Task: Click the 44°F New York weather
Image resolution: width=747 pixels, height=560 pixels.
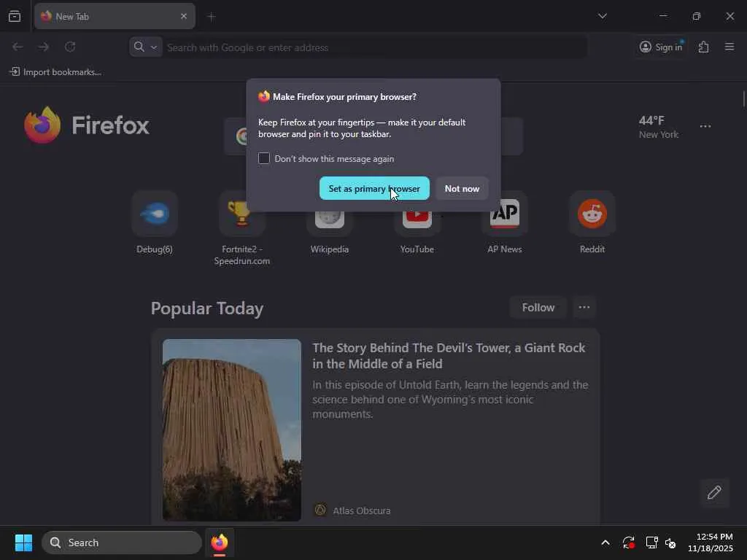Action: click(659, 127)
